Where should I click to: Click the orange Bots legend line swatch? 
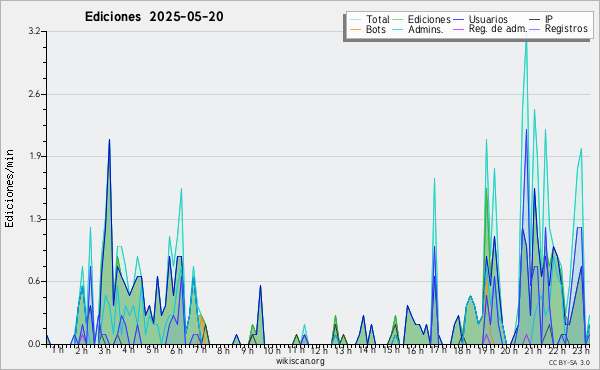click(355, 29)
